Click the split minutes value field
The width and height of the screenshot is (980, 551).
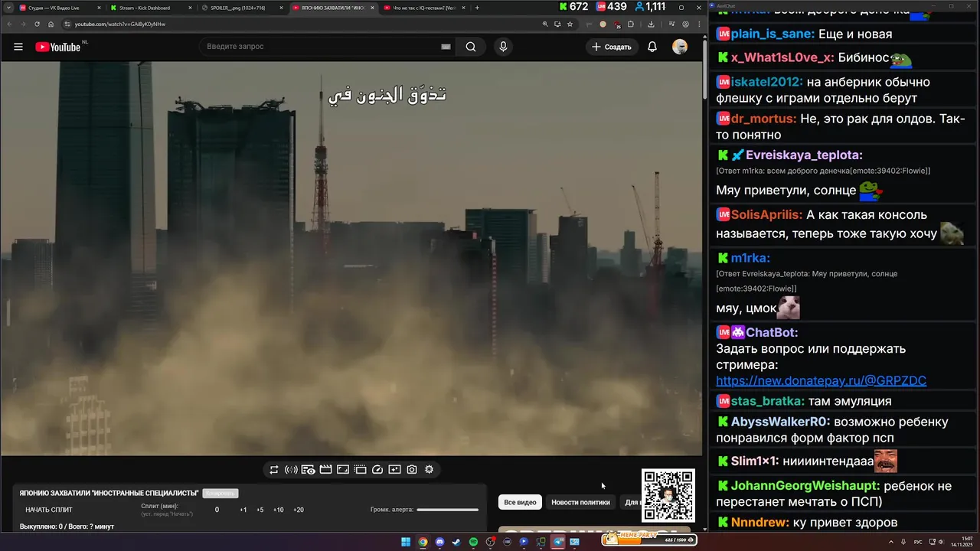point(217,510)
